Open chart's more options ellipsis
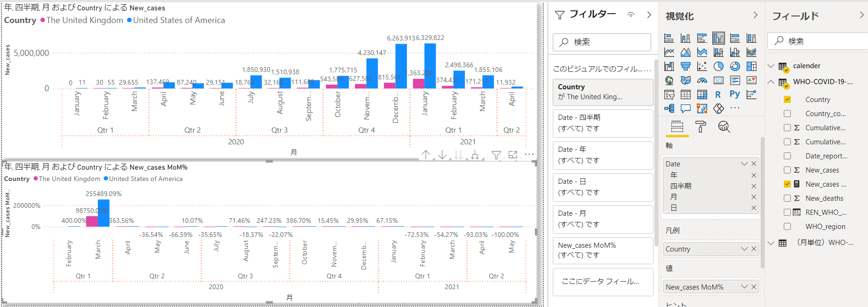Screen dimensions: 868x307 tap(529, 154)
